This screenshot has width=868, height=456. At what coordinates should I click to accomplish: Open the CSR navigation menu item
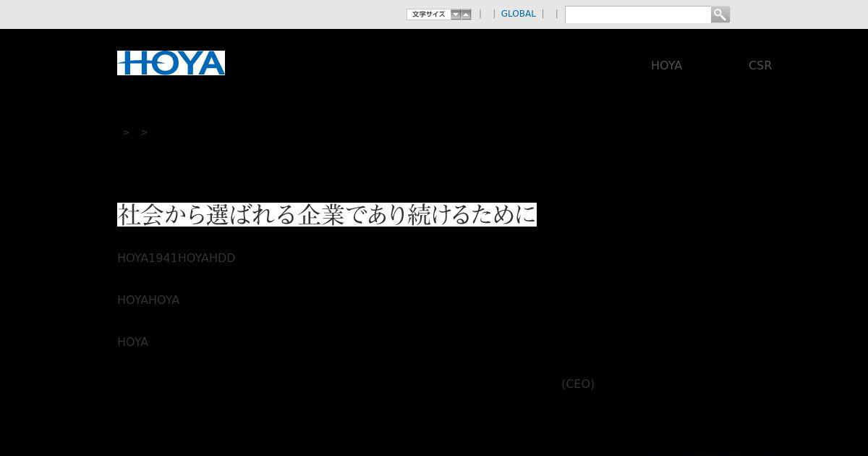point(759,65)
